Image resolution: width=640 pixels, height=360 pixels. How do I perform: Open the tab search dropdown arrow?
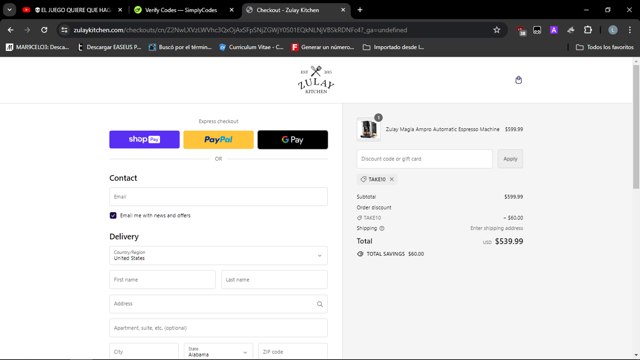coord(9,10)
